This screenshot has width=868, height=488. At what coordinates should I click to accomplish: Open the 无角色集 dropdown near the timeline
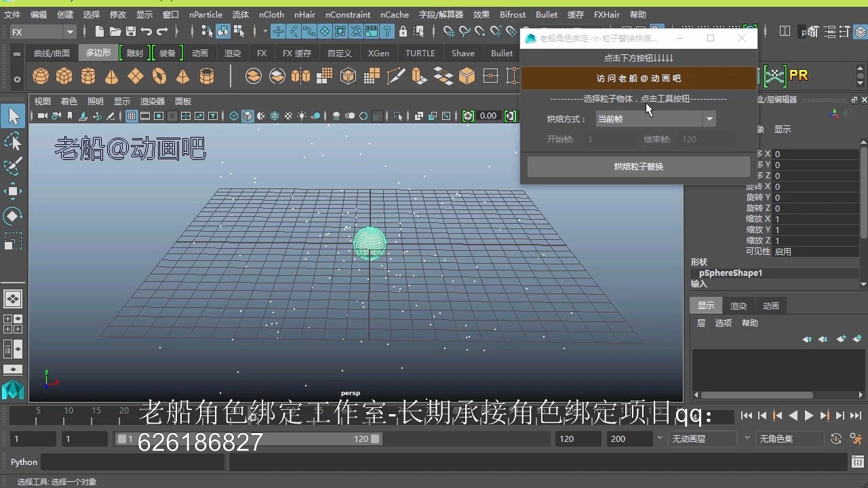pos(789,439)
